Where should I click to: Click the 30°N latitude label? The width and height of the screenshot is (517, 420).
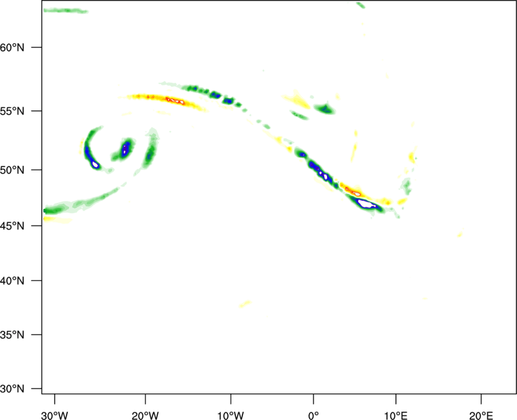12,389
